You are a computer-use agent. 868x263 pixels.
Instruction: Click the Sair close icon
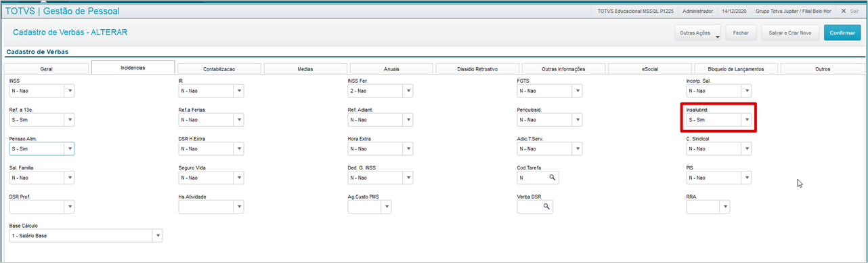[x=844, y=11]
